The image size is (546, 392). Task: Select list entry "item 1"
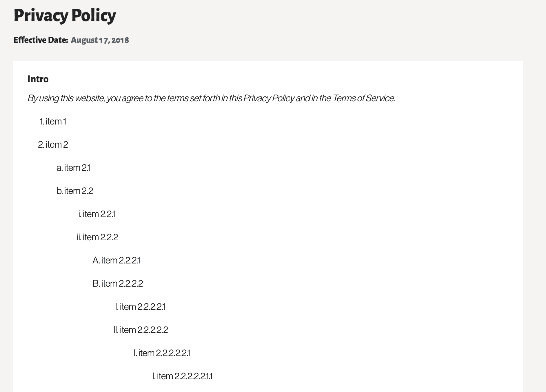coord(56,121)
